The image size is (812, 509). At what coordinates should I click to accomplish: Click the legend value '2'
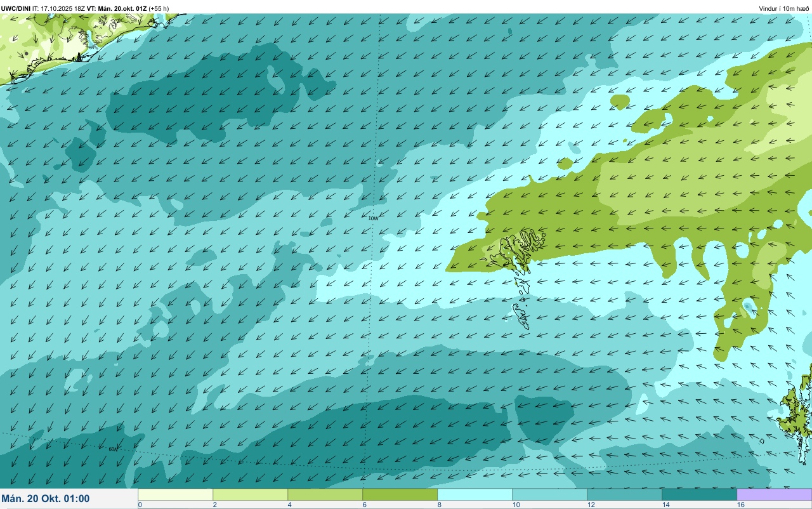point(214,505)
